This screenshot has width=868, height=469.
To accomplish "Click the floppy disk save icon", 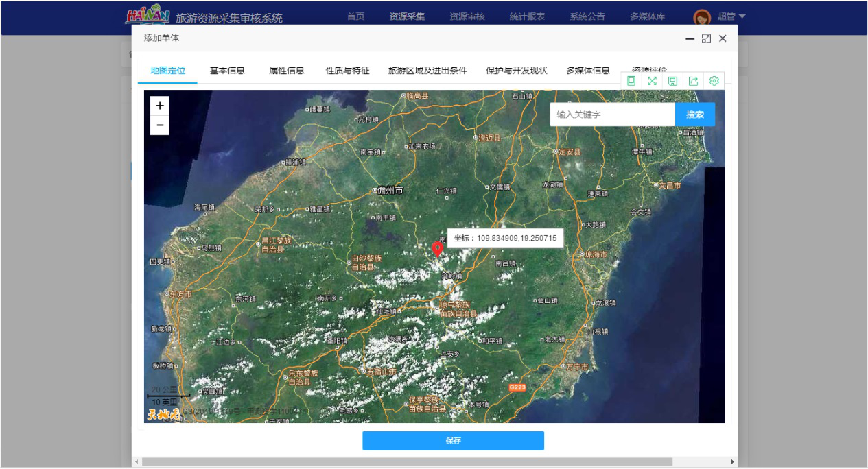I will click(672, 81).
